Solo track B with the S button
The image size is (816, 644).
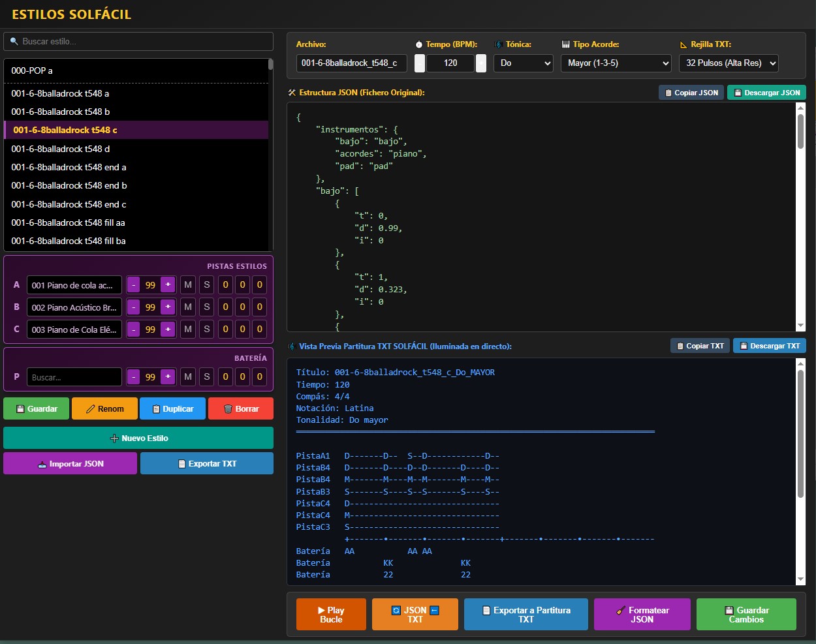tap(207, 307)
